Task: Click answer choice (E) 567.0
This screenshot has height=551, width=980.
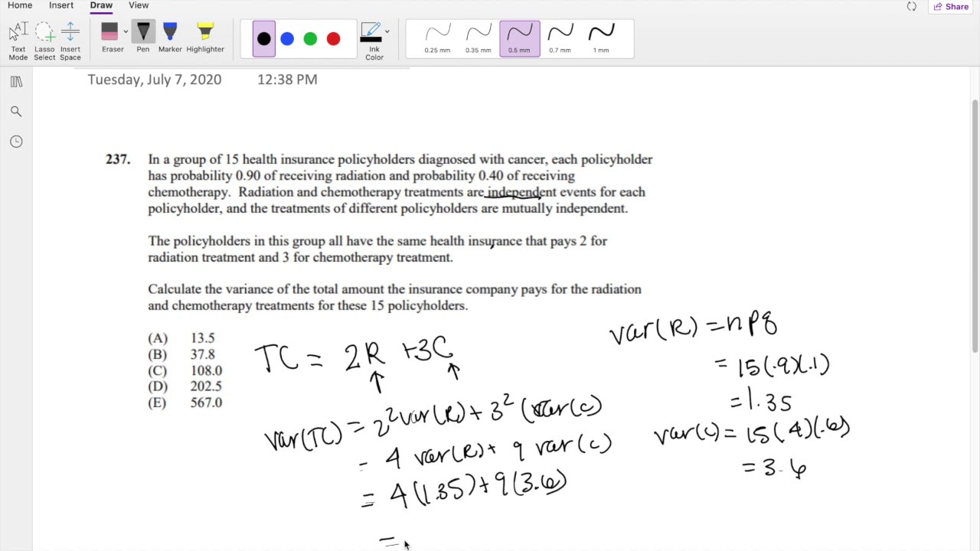Action: click(185, 403)
